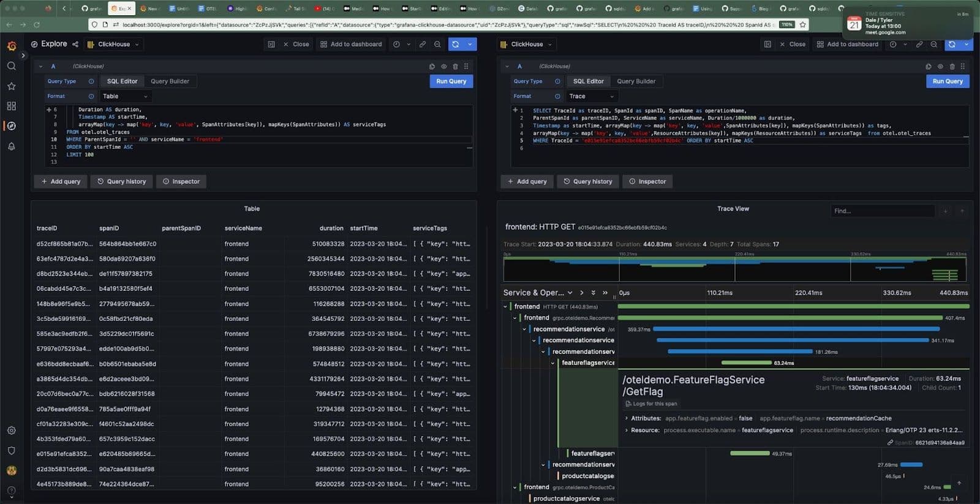Viewport: 980px width, 504px height.
Task: Open Dashboards grid icon in sidebar
Action: [x=11, y=106]
